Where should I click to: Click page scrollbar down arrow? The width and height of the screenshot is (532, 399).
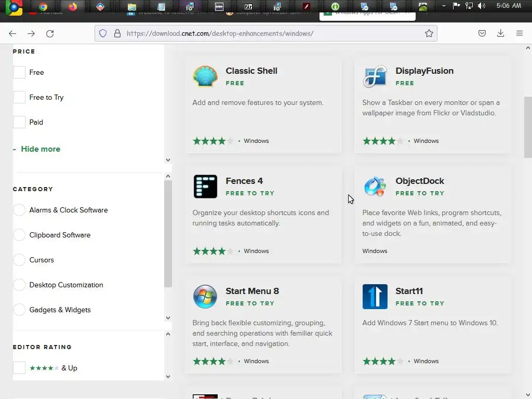pyautogui.click(x=528, y=395)
